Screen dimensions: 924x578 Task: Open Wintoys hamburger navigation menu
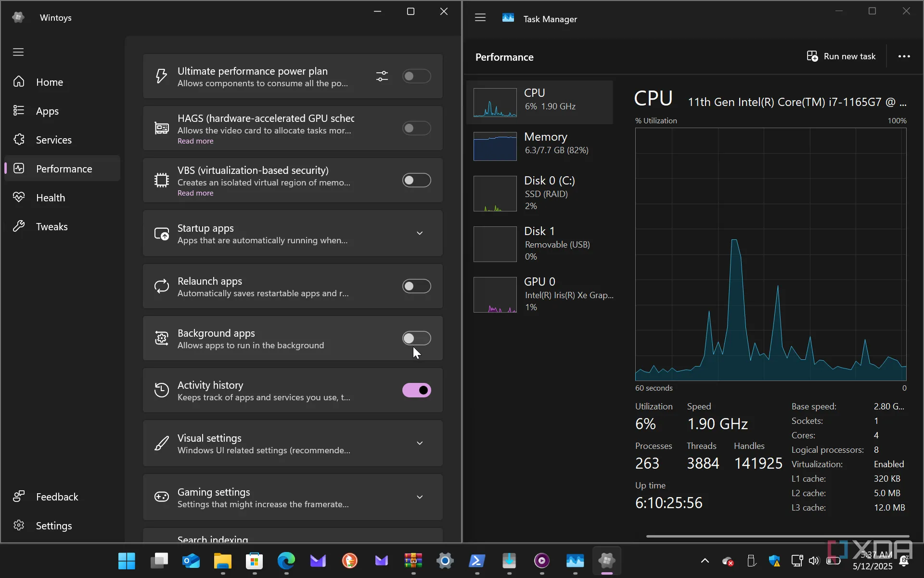click(x=18, y=52)
